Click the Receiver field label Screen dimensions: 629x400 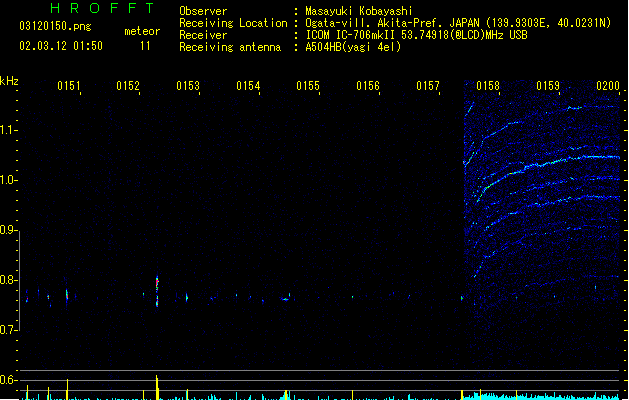pyautogui.click(x=203, y=35)
